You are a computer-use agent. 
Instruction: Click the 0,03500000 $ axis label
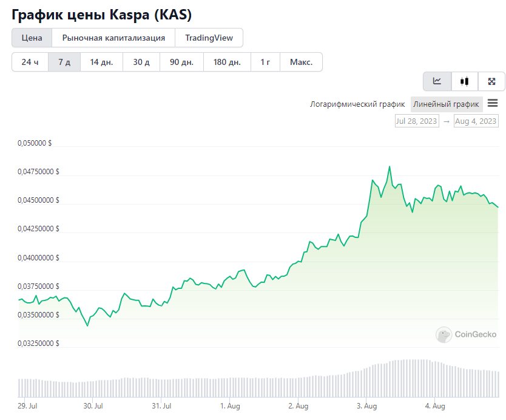pos(38,315)
